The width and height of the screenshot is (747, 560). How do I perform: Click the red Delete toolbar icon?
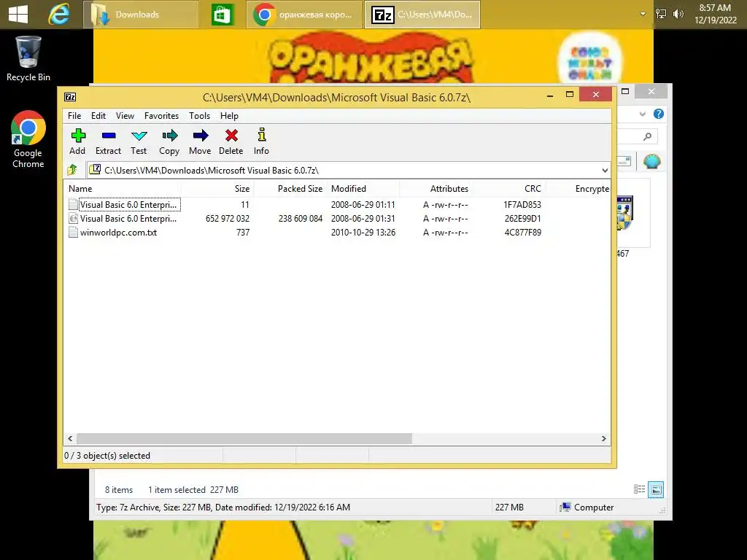[231, 141]
